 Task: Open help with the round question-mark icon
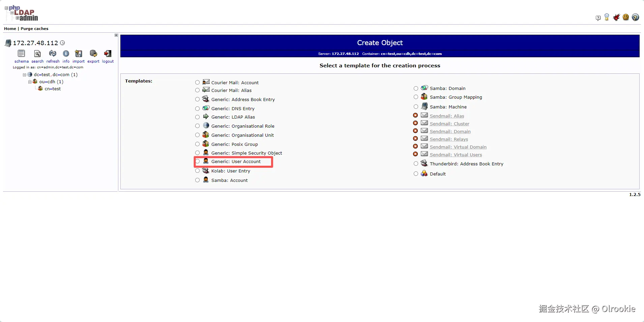(635, 17)
